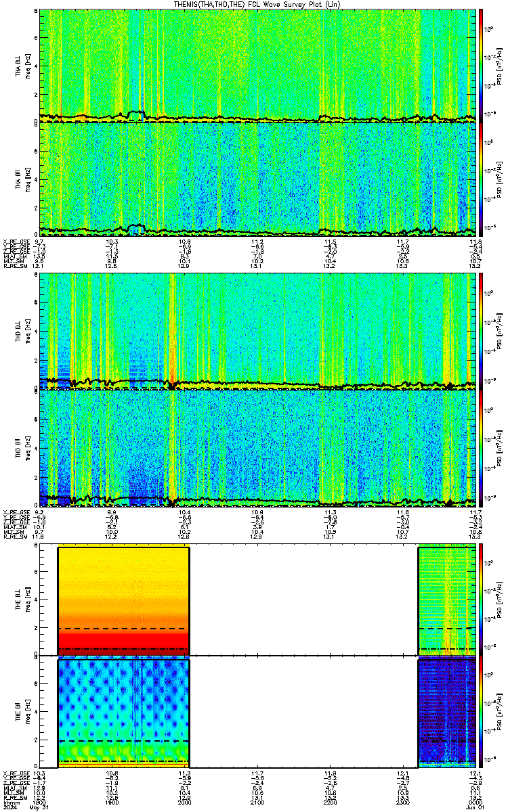Select the THD BII spectrogram panel

(x=258, y=448)
